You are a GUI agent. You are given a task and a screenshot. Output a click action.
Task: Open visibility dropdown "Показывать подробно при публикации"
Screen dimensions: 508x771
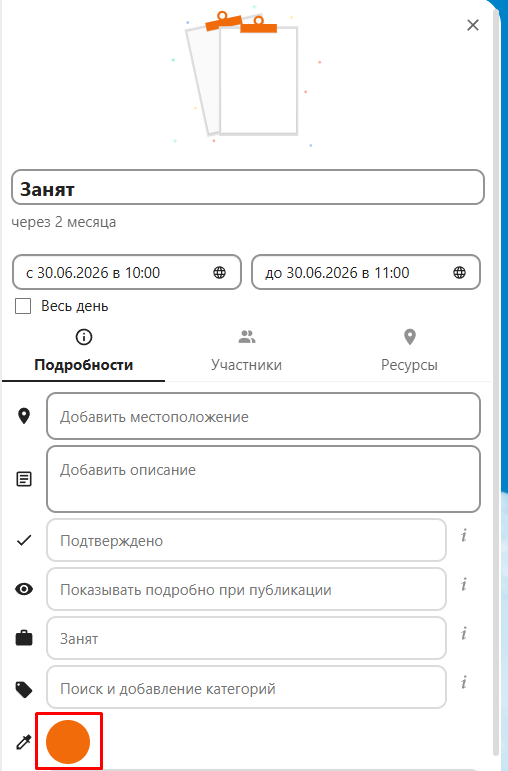[246, 589]
